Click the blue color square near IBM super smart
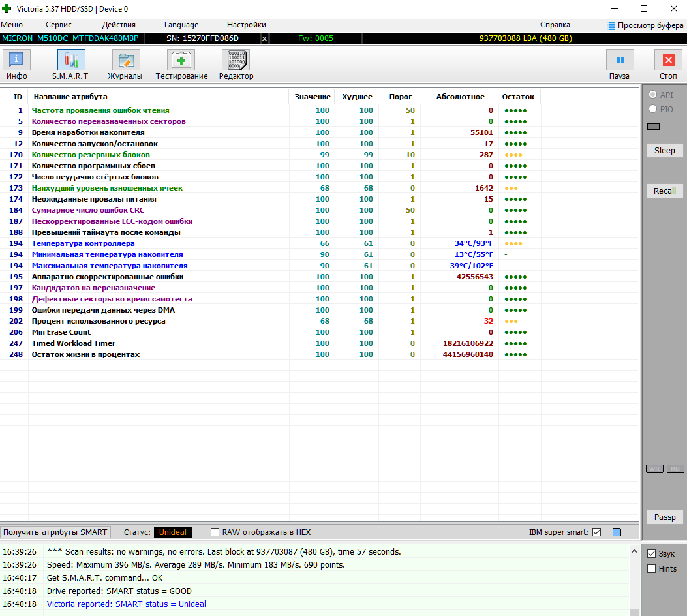This screenshot has height=616, width=687. click(x=617, y=532)
